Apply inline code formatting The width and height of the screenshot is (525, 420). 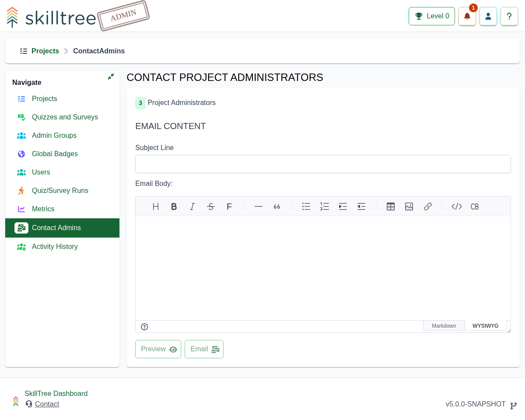(457, 206)
